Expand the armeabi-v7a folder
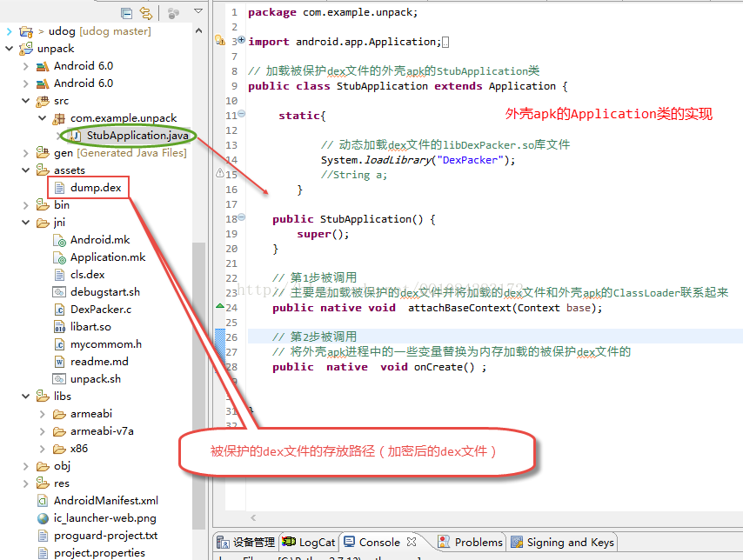Image resolution: width=743 pixels, height=560 pixels. [x=43, y=431]
